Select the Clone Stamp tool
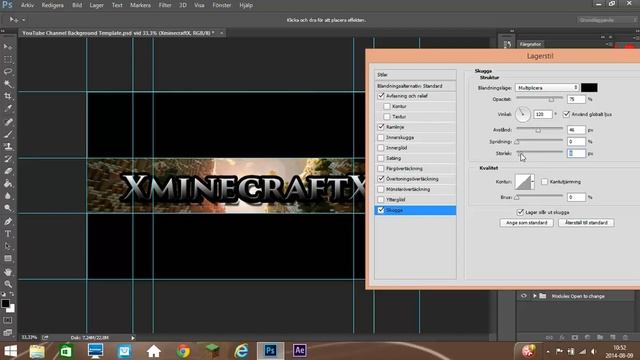This screenshot has width=640, height=360. (8, 146)
